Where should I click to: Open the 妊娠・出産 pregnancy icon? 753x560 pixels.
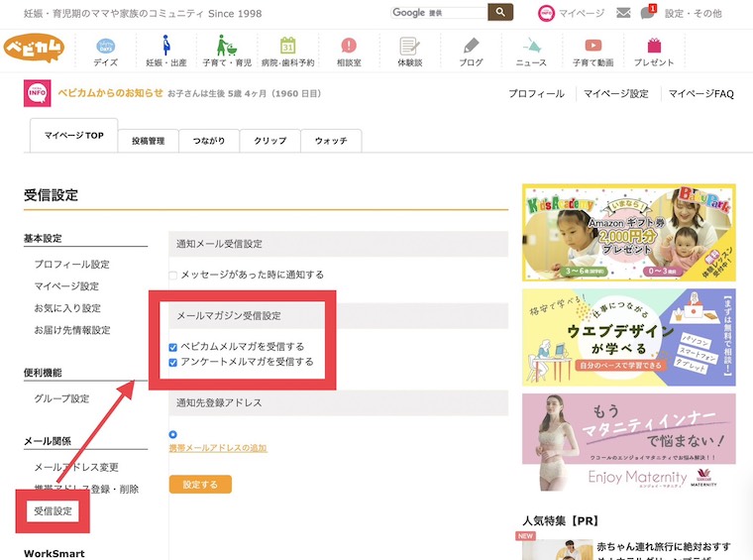click(166, 46)
